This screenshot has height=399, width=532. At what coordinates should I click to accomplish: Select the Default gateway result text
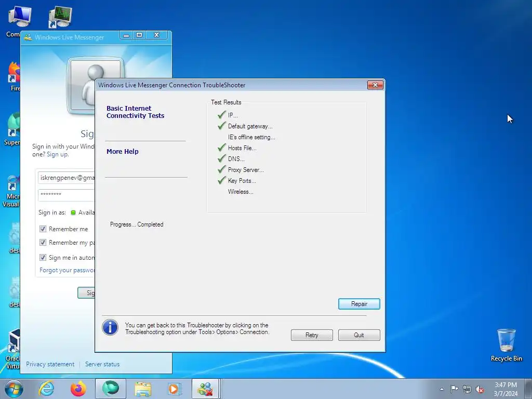coord(250,126)
